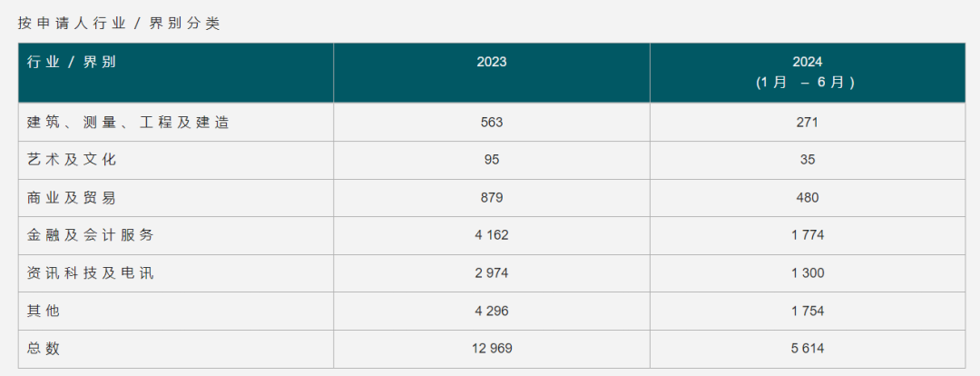Click the 2024 (1月–6月) header cell
The height and width of the screenshot is (376, 980).
coord(807,72)
